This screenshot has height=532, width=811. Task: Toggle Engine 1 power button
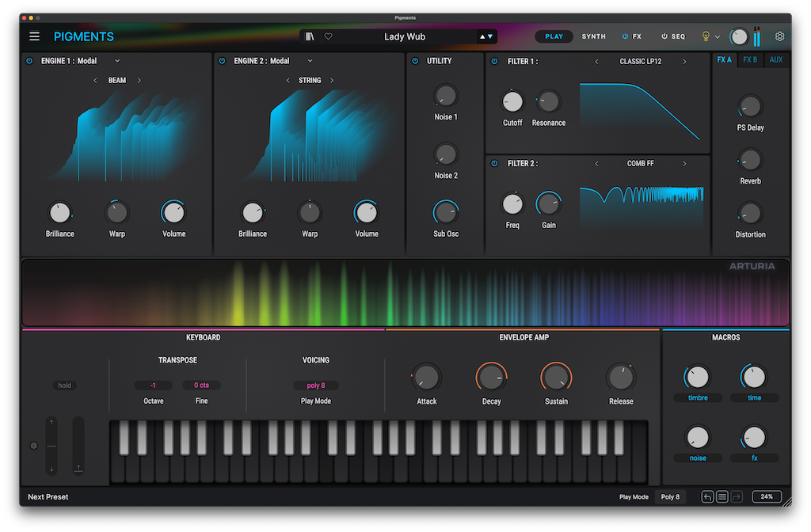tap(29, 61)
